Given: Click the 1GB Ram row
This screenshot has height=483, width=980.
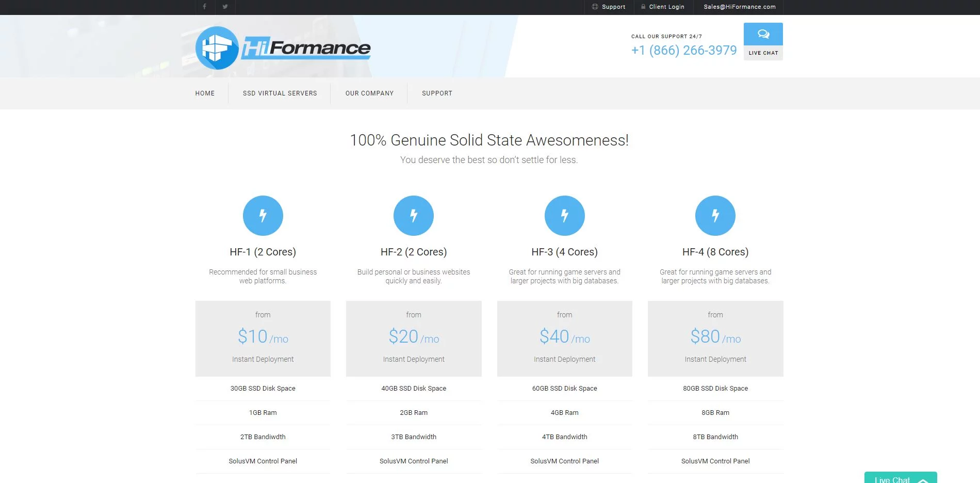Looking at the screenshot, I should click(x=263, y=413).
